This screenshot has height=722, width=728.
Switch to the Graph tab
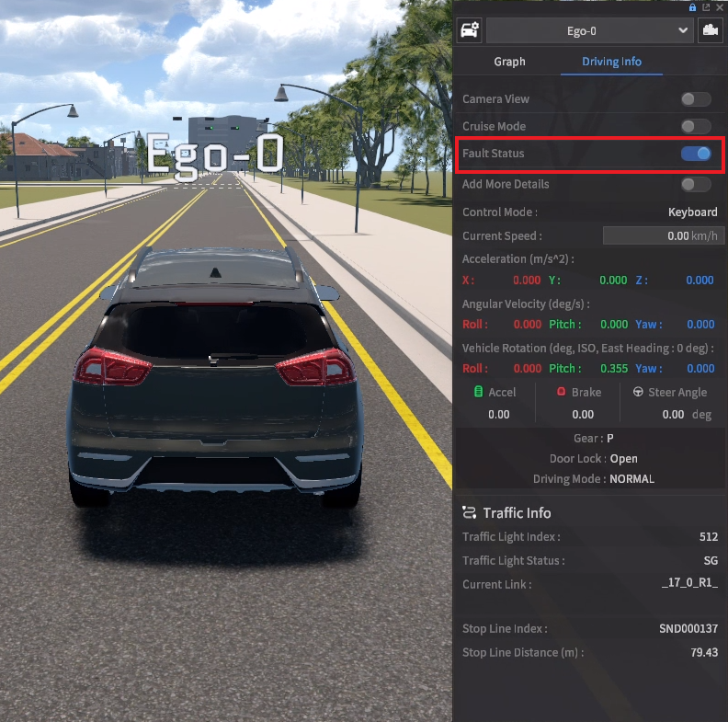point(509,62)
